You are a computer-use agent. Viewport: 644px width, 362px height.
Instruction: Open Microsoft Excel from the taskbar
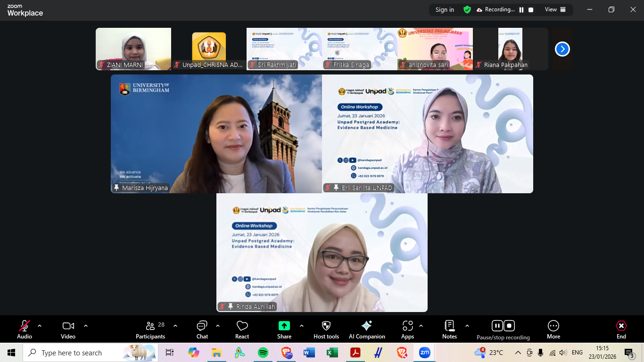point(332,353)
